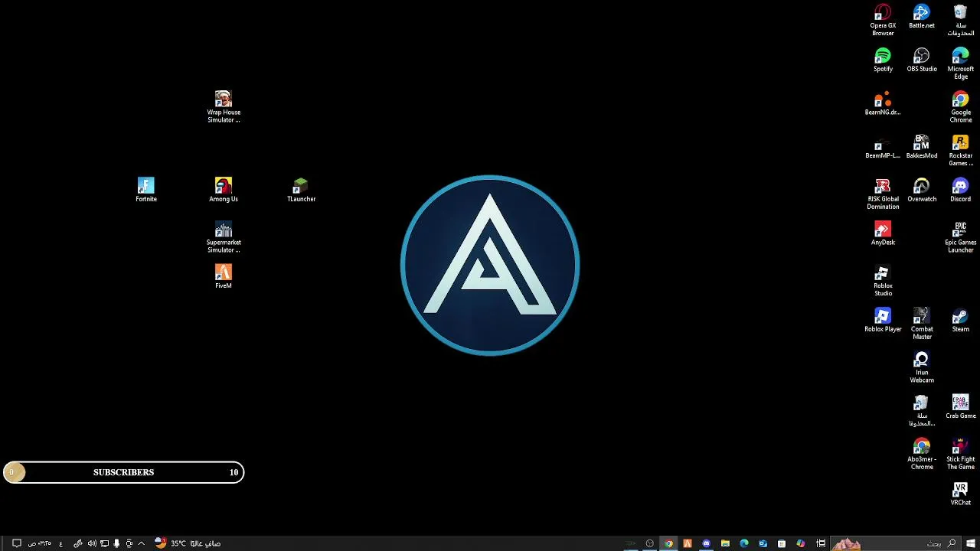Switch to FiveM on the taskbar

[x=687, y=543]
